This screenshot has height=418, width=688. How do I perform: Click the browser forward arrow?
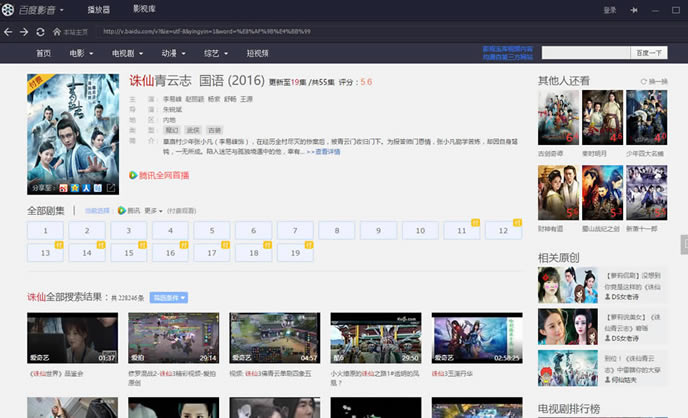pos(23,32)
